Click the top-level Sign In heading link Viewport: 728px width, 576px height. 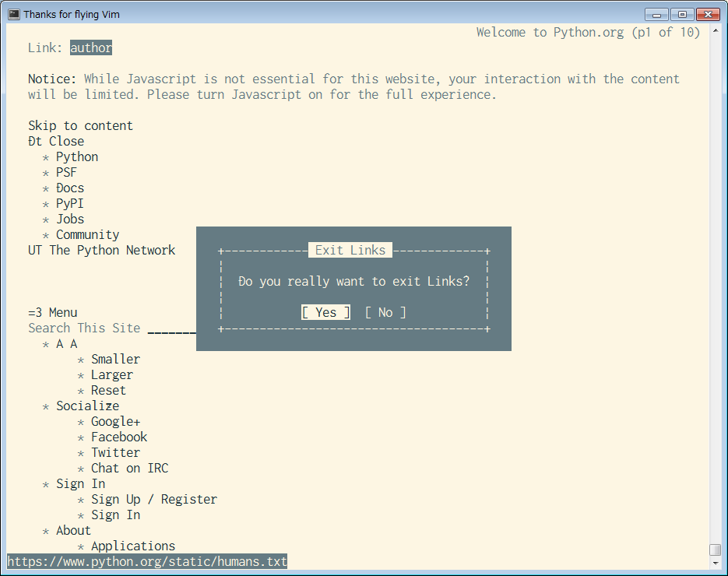pos(81,483)
